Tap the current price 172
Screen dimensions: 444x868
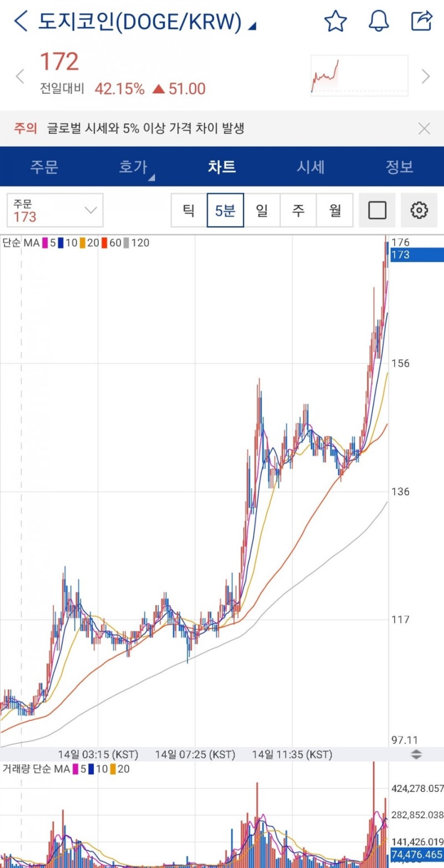(x=59, y=62)
